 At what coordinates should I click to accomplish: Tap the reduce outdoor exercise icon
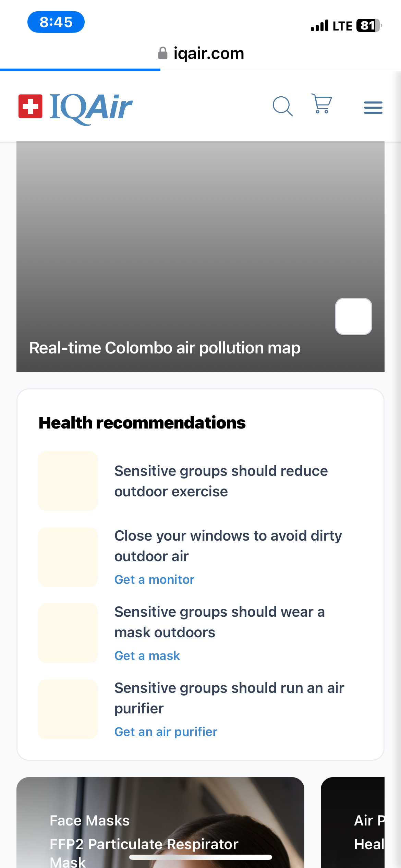point(68,481)
